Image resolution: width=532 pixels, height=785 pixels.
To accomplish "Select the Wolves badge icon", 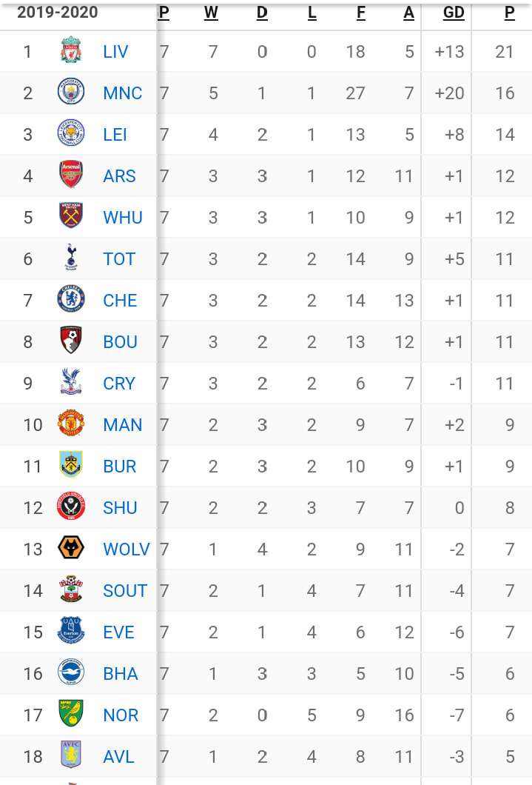I will pyautogui.click(x=71, y=548).
